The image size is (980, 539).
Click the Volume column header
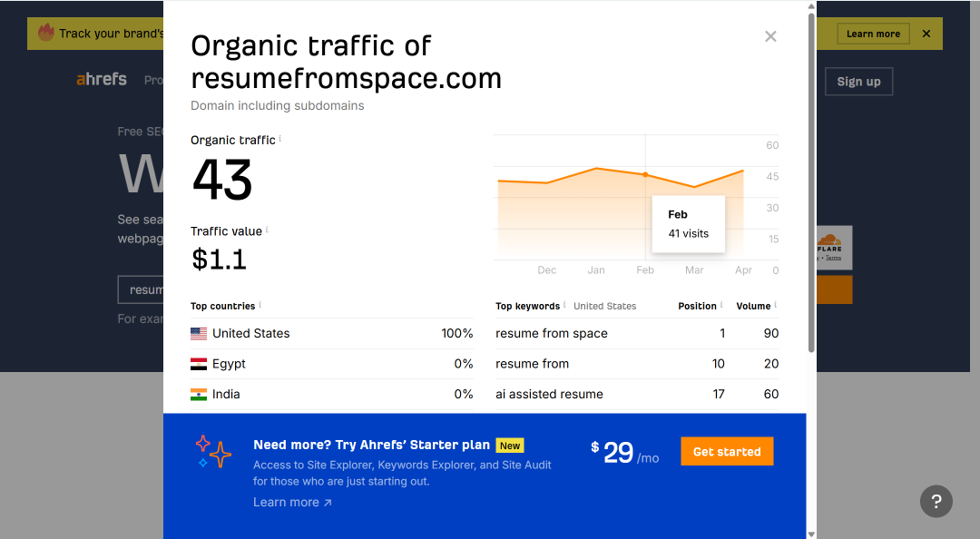coord(753,306)
